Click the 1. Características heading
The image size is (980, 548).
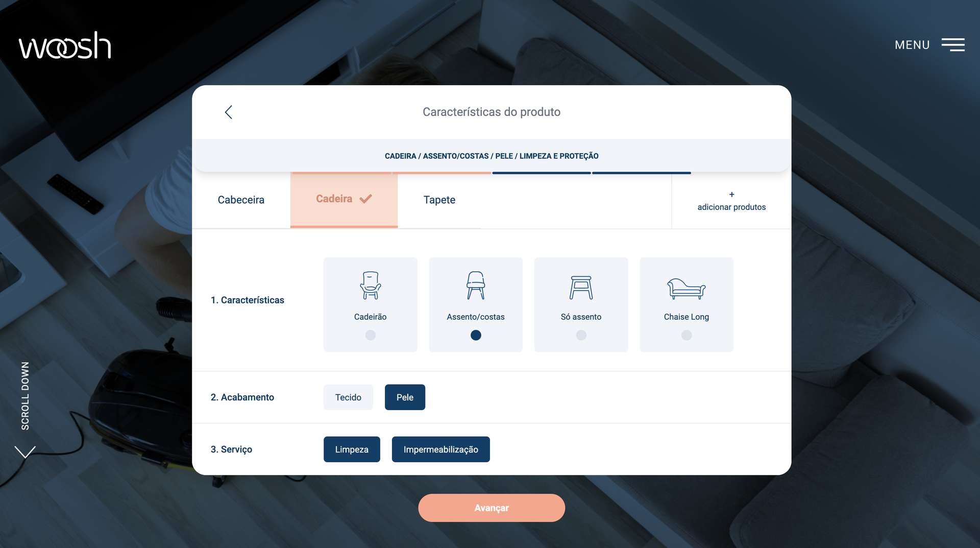pyautogui.click(x=248, y=300)
